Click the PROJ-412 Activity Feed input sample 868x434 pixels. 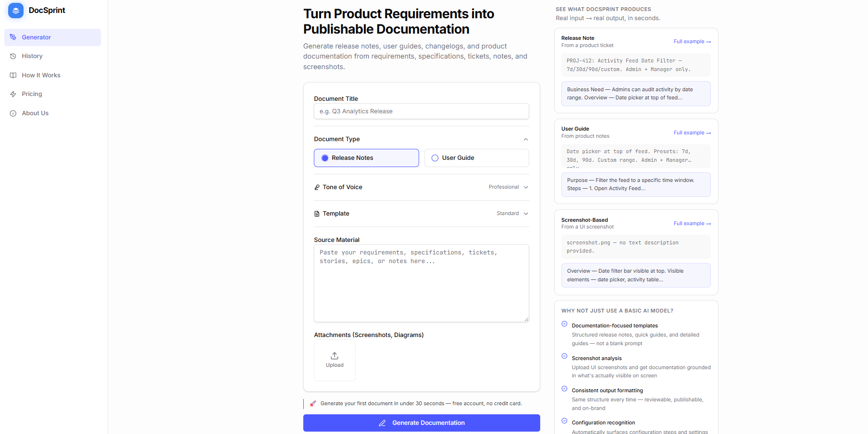[636, 65]
